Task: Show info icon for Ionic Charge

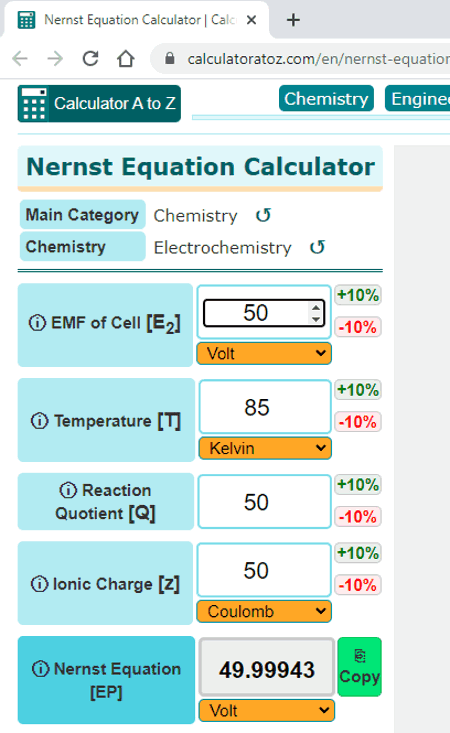Action: (x=39, y=584)
